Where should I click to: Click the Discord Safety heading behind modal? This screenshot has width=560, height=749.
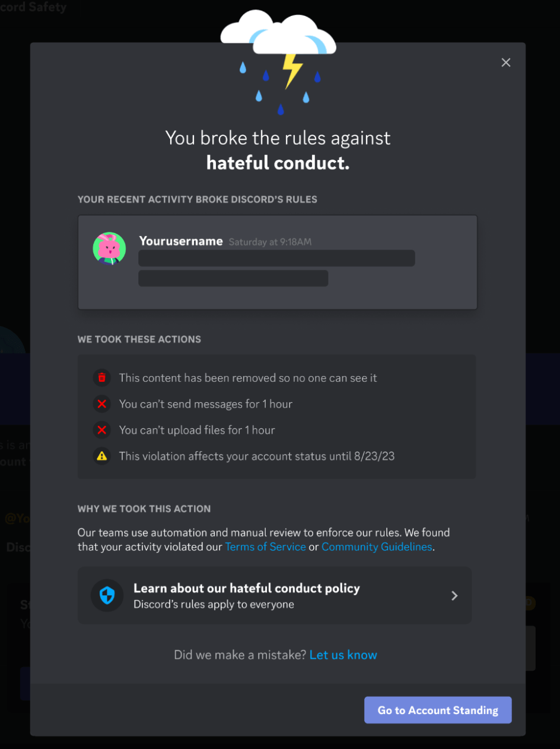tap(33, 7)
